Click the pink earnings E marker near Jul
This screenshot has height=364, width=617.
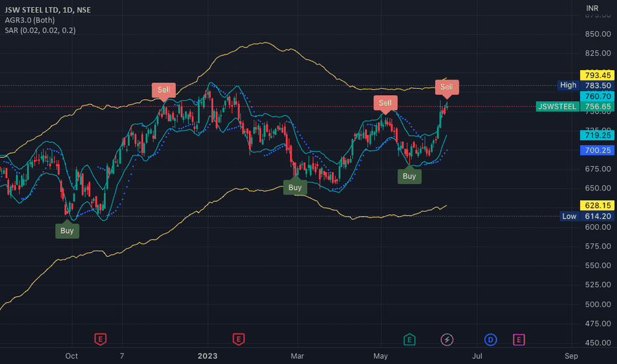click(x=518, y=340)
